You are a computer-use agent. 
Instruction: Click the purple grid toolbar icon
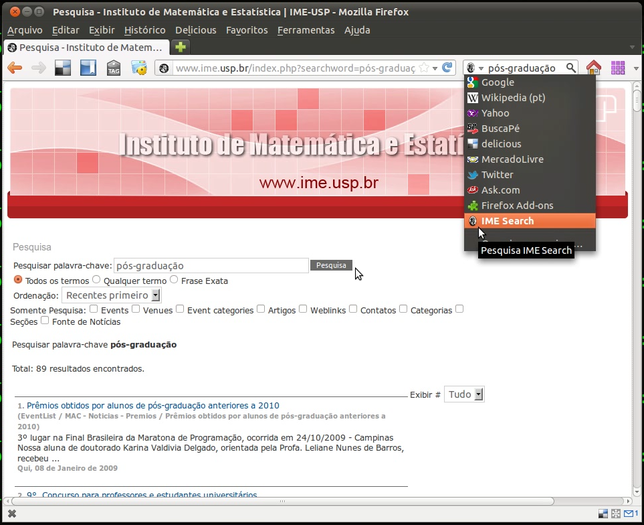pyautogui.click(x=618, y=68)
